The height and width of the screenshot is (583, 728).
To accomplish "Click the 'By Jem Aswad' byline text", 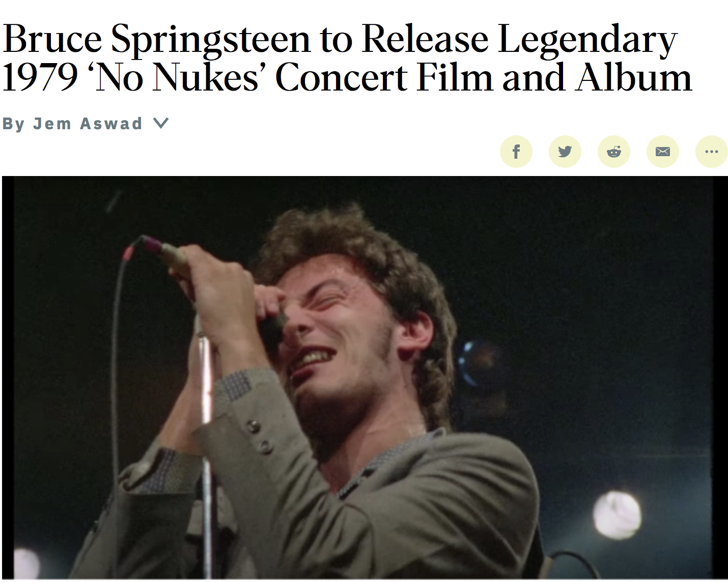I will pos(72,124).
